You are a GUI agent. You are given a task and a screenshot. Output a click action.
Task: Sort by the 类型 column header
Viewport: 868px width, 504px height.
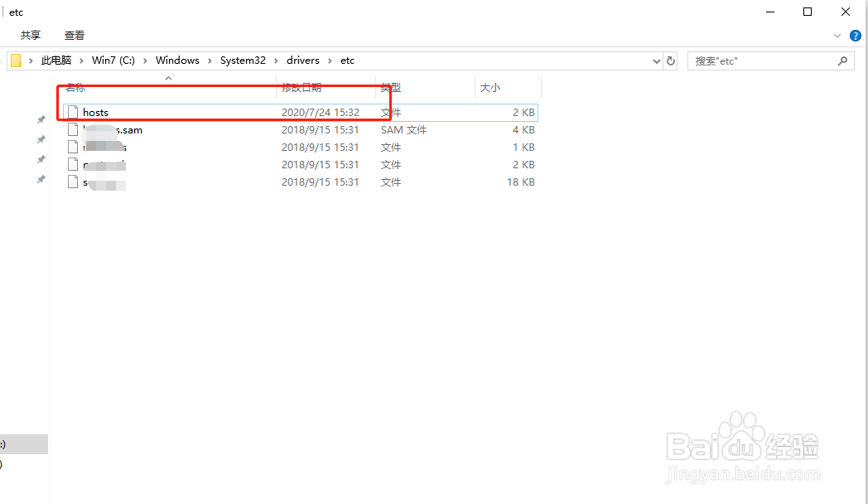(391, 88)
